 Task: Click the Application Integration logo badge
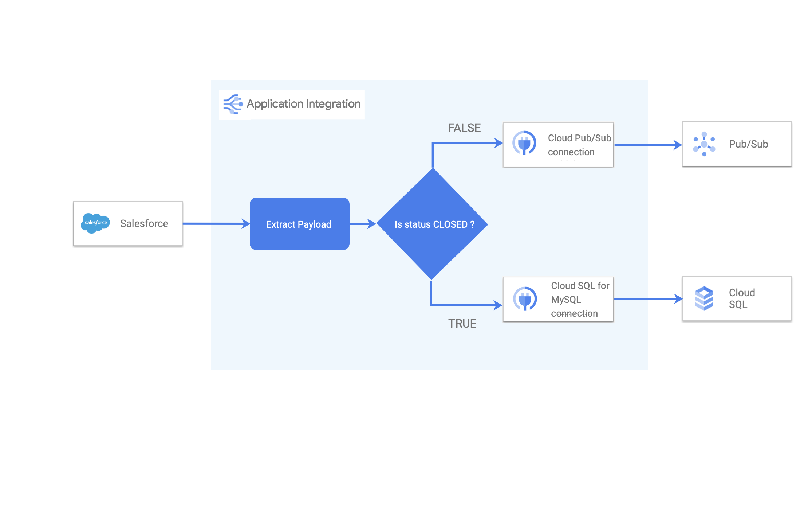point(291,104)
